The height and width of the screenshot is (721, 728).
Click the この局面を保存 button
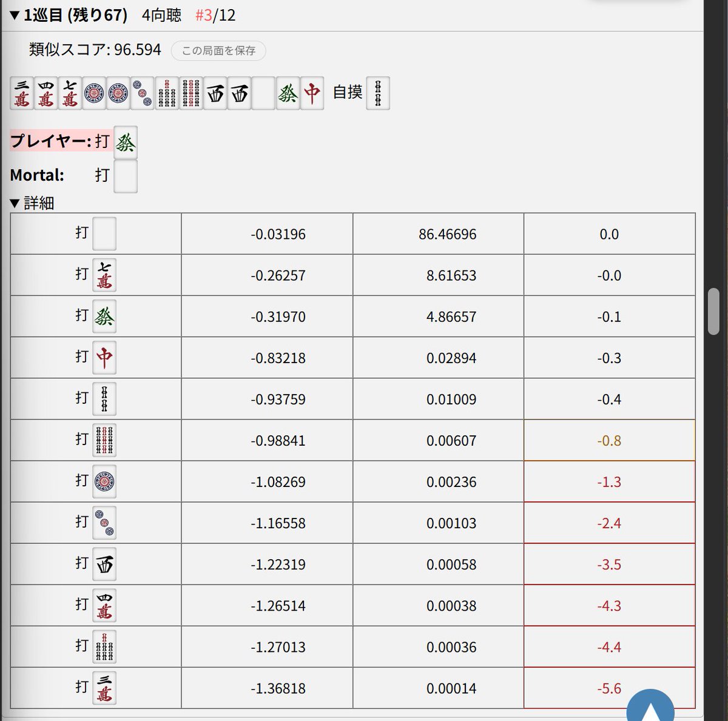218,50
